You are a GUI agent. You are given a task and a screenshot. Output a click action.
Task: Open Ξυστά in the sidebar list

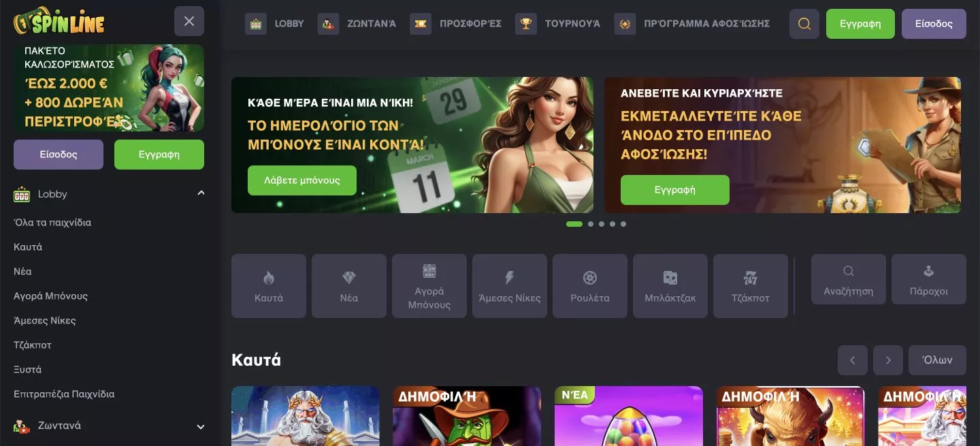(28, 369)
